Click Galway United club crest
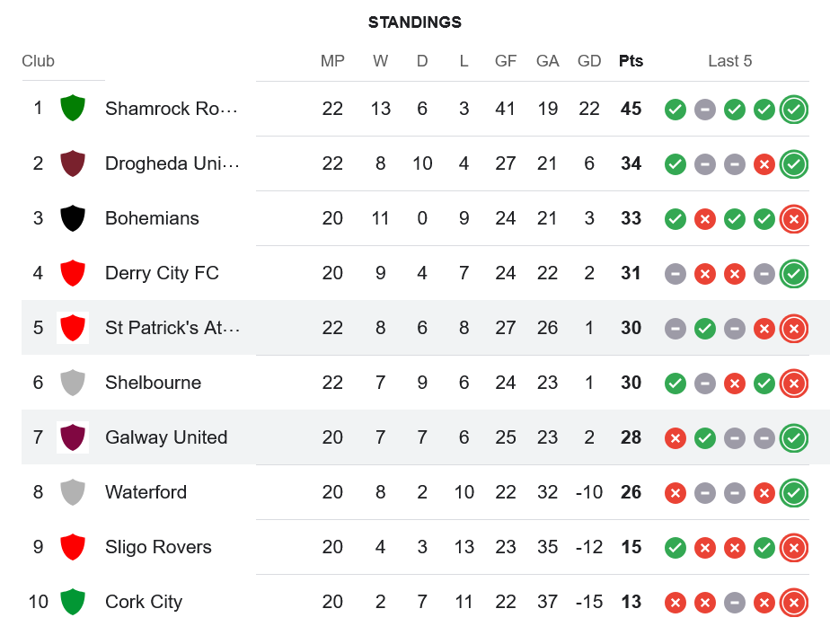830x644 pixels. tap(73, 437)
